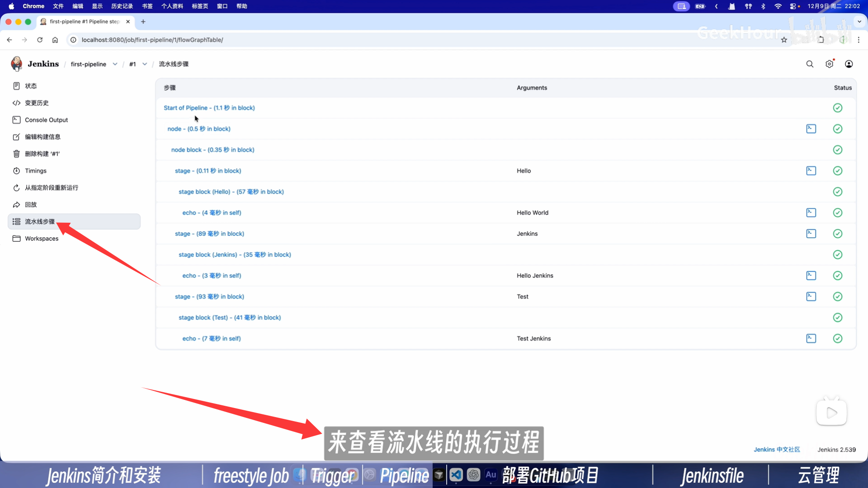
Task: Select Timings in the sidebar
Action: (35, 171)
